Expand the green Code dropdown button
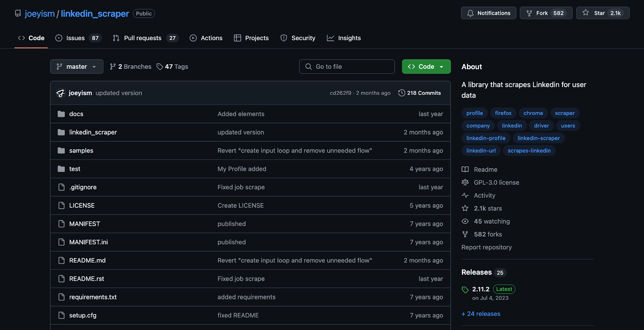 click(x=426, y=67)
